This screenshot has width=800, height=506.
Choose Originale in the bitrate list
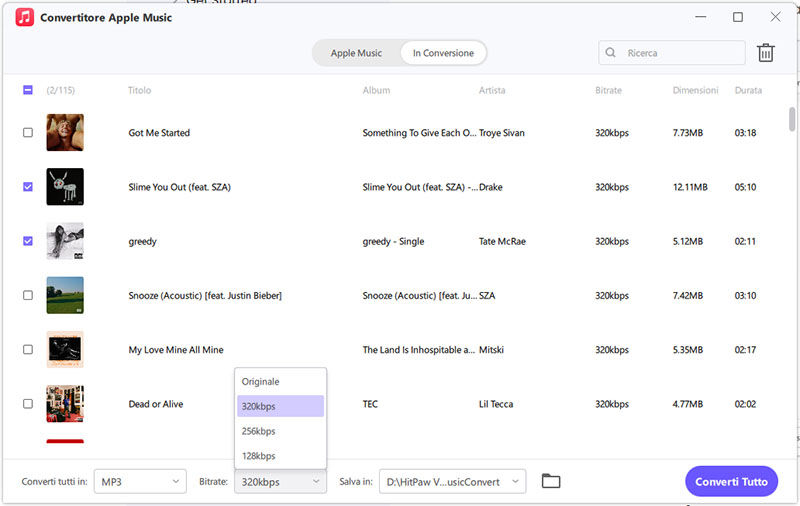pyautogui.click(x=280, y=382)
